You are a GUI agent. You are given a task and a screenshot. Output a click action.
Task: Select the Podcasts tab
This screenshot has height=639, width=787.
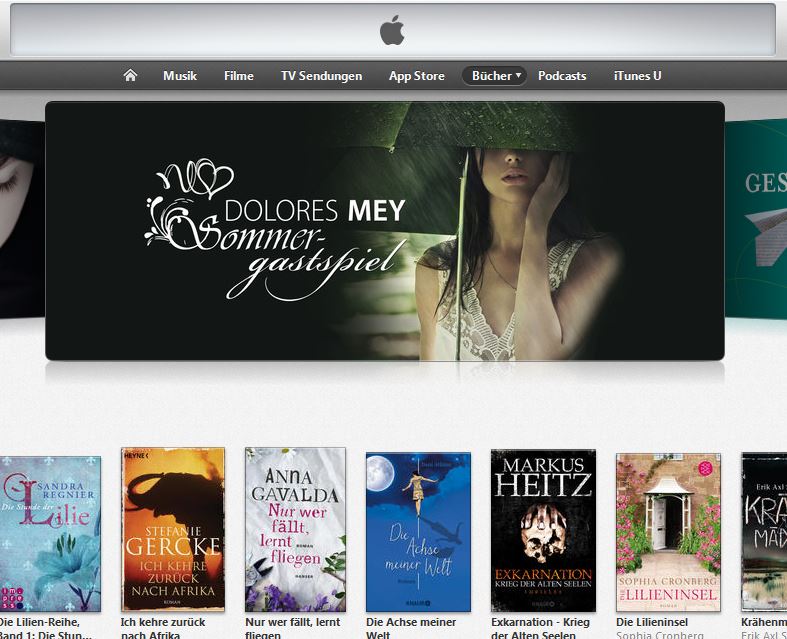click(x=562, y=76)
